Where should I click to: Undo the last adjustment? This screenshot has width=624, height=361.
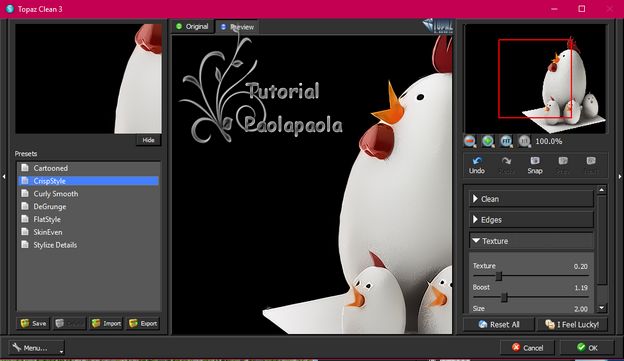point(477,165)
